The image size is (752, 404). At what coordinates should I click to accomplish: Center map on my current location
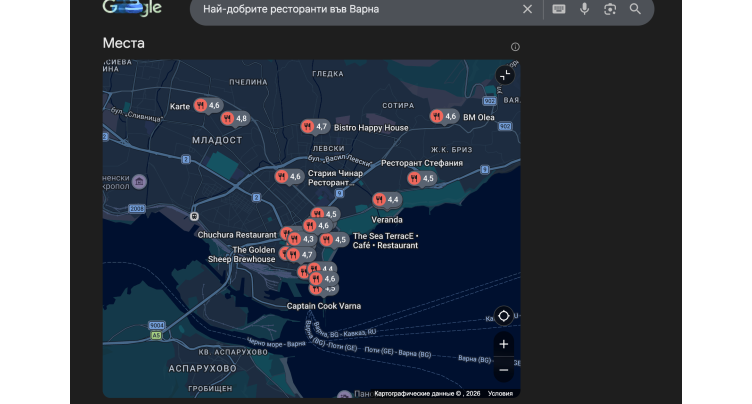(x=504, y=316)
